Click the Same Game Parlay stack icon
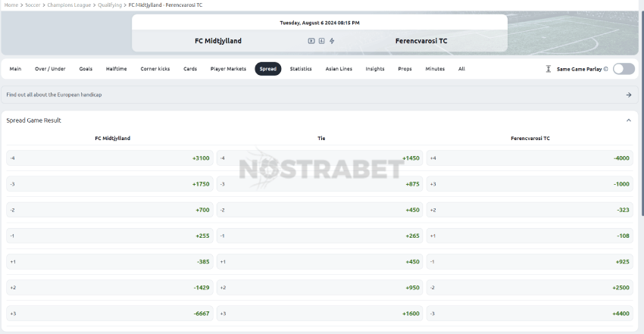 click(549, 69)
